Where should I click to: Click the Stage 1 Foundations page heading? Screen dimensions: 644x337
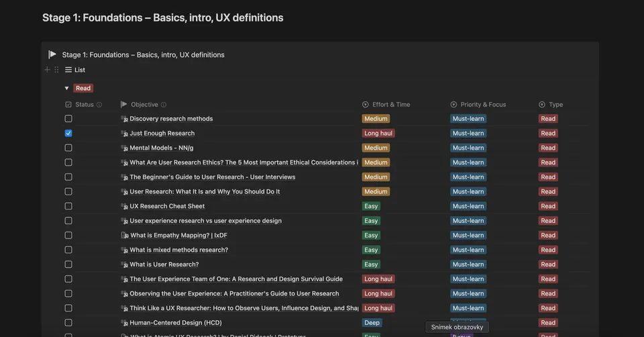tap(162, 17)
